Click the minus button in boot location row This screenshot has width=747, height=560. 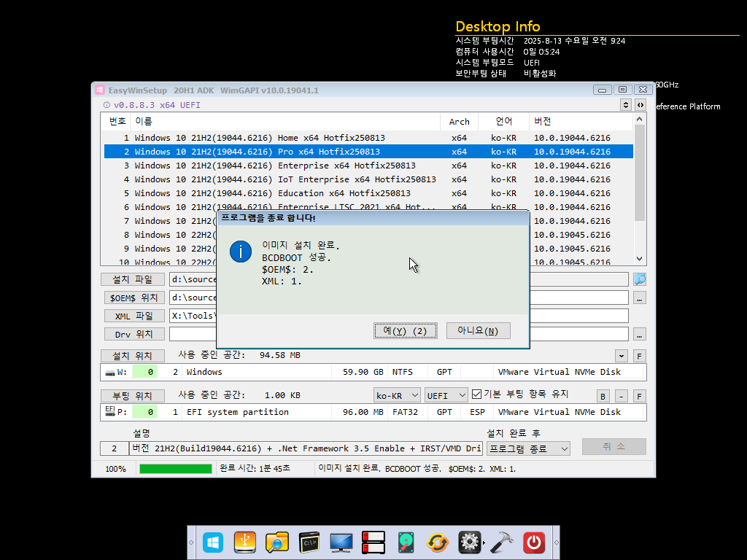[622, 396]
